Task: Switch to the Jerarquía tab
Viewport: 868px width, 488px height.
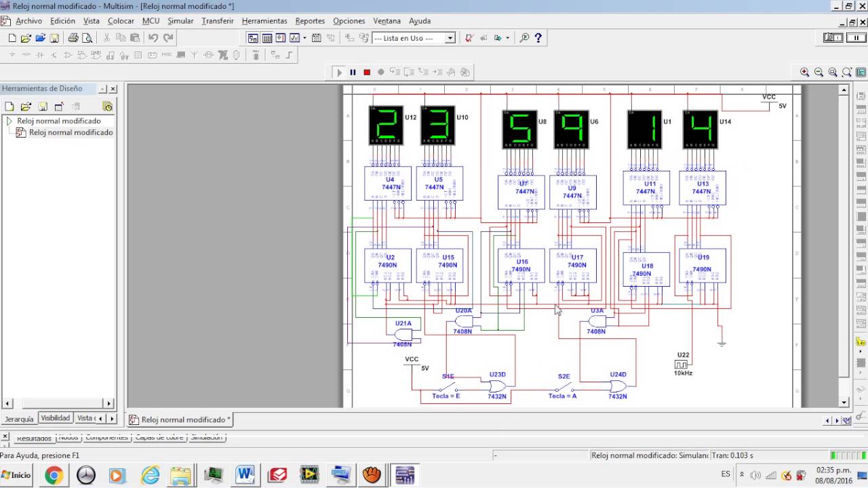Action: click(x=19, y=419)
